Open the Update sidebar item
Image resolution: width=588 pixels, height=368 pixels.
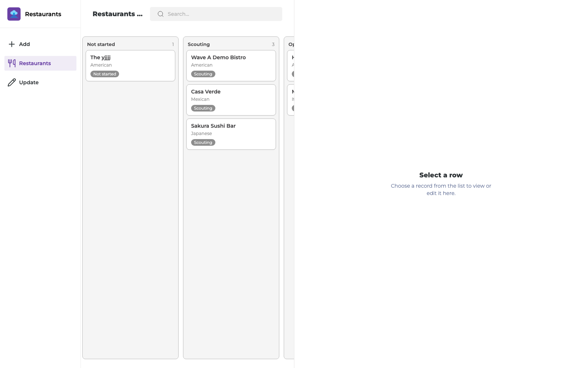click(x=40, y=82)
